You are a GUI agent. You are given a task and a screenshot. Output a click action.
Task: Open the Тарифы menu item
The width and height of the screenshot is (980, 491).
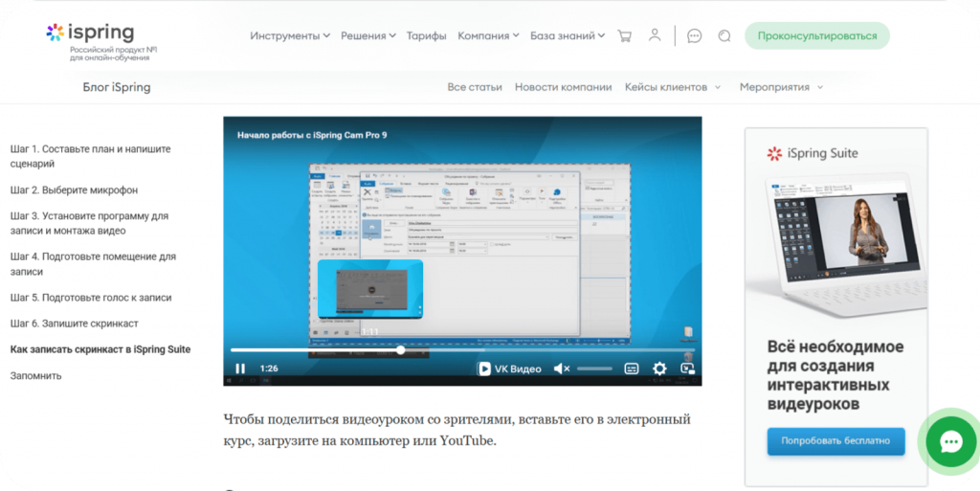pyautogui.click(x=426, y=35)
